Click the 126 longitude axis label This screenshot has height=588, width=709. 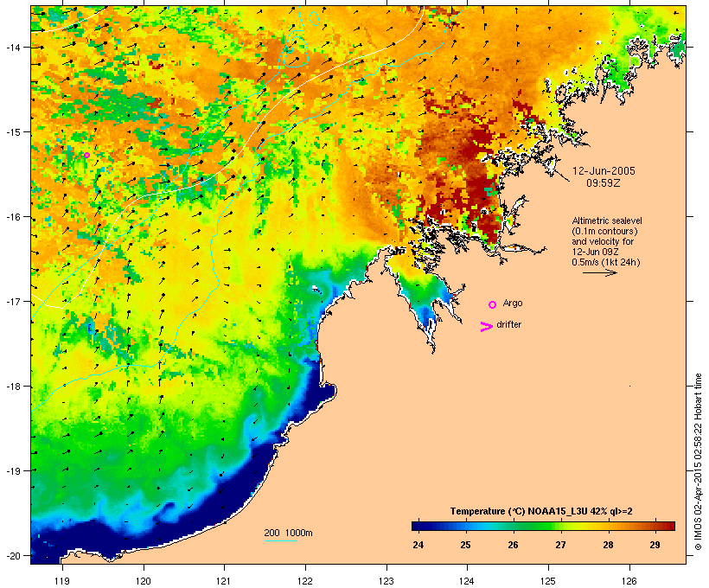click(629, 581)
